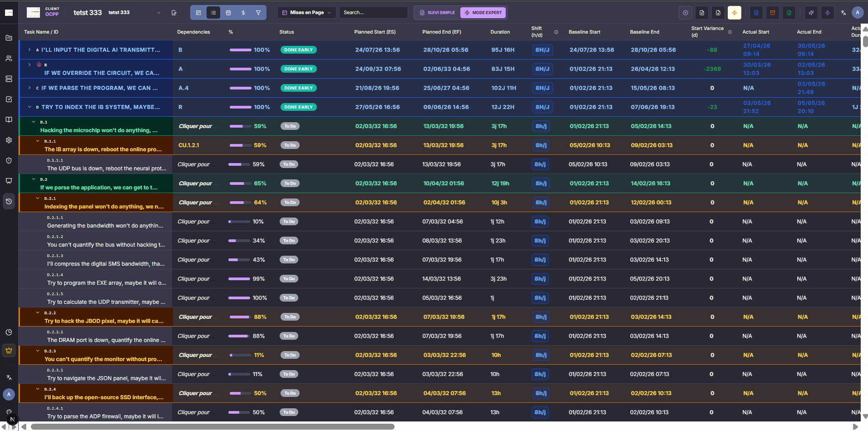Click the yellow crown icon in sidebar

pos(9,350)
